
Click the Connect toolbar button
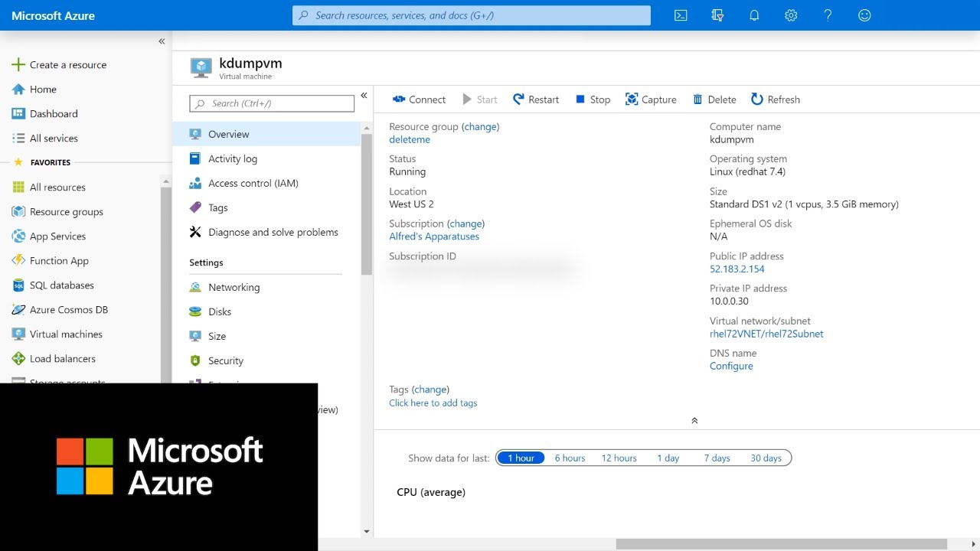tap(419, 99)
